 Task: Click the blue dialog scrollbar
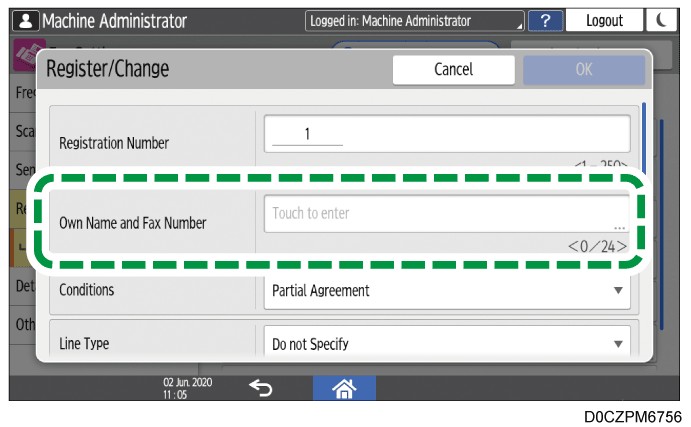tap(646, 150)
